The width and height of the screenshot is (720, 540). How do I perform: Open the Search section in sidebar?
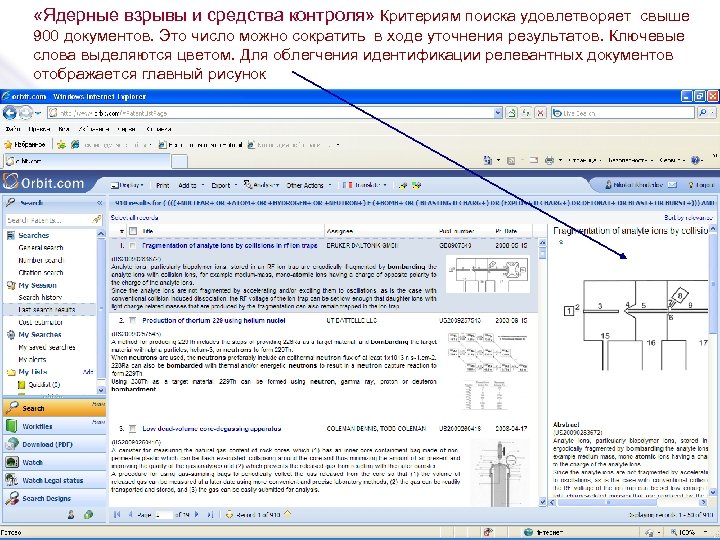(x=54, y=408)
